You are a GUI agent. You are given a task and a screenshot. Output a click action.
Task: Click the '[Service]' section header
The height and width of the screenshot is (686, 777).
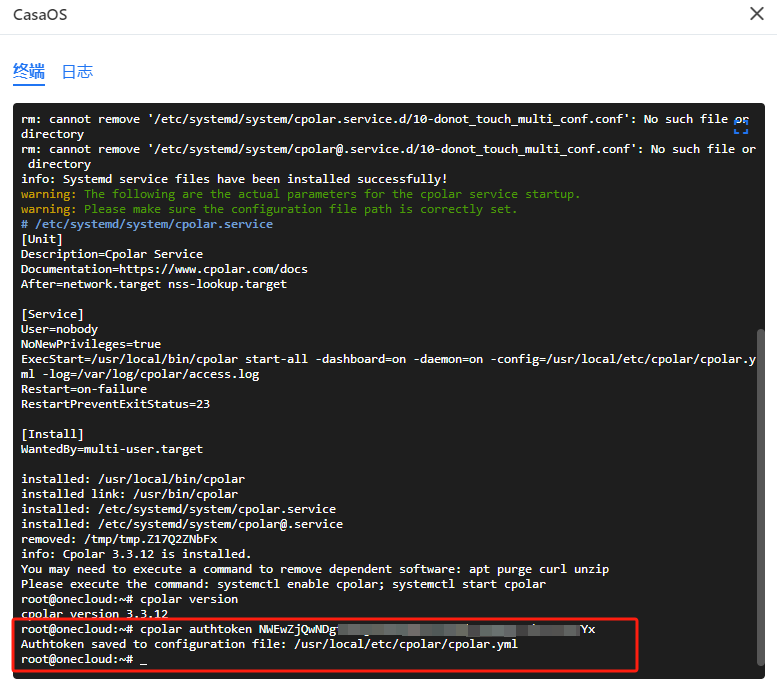pyautogui.click(x=52, y=314)
